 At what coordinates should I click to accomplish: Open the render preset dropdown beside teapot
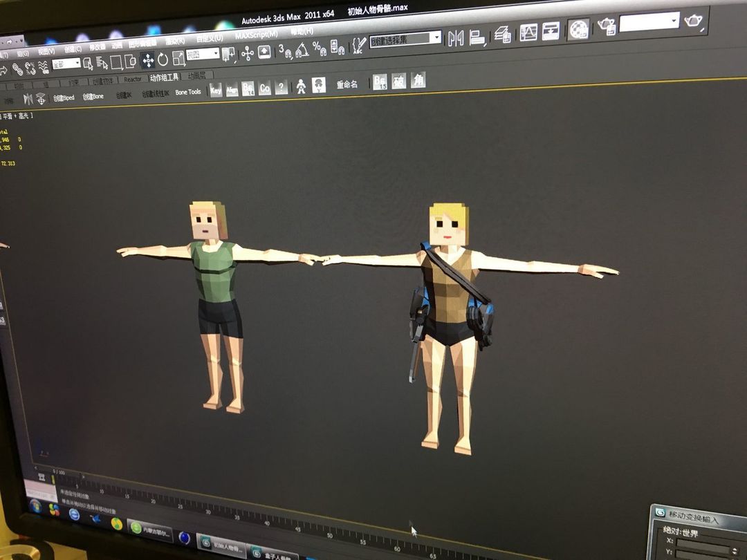point(649,22)
